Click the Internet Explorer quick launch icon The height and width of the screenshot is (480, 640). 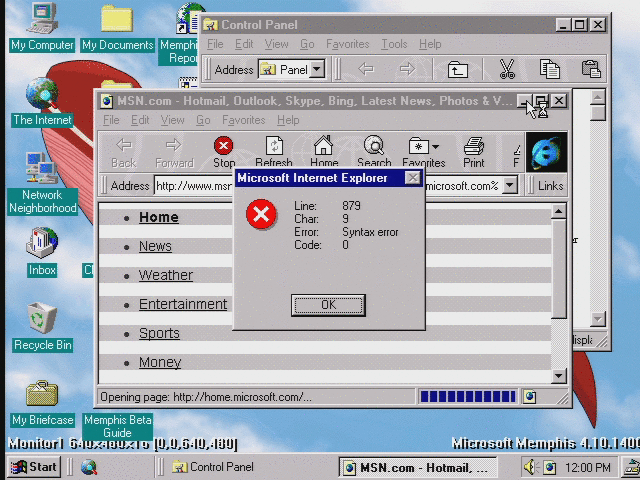click(x=89, y=467)
